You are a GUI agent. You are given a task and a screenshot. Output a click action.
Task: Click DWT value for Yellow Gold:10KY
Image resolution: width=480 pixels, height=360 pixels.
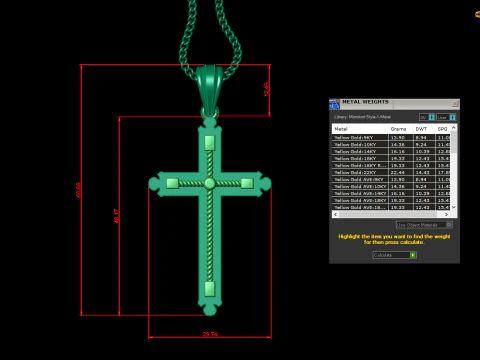424,144
